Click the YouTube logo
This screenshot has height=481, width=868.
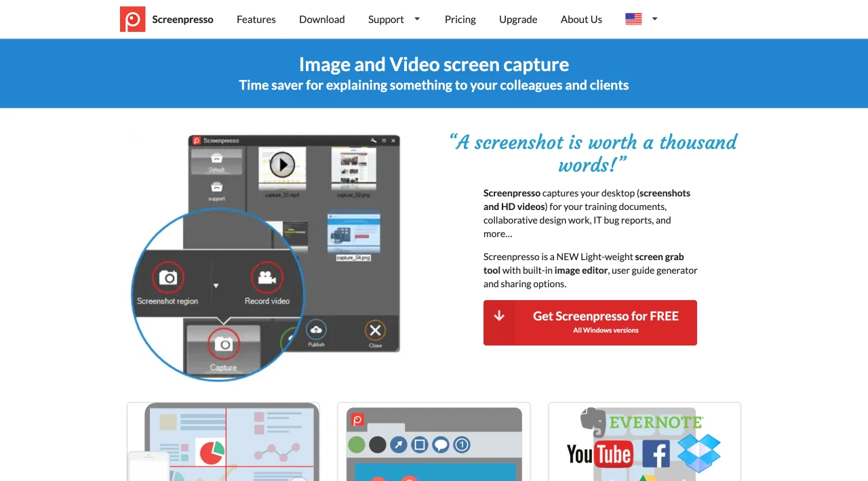[x=599, y=454]
